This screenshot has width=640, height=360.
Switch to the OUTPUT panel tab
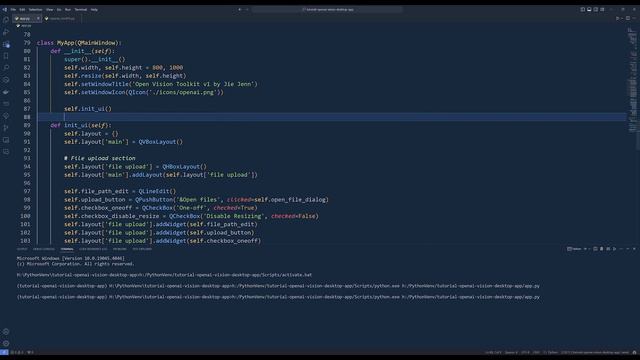[22, 249]
